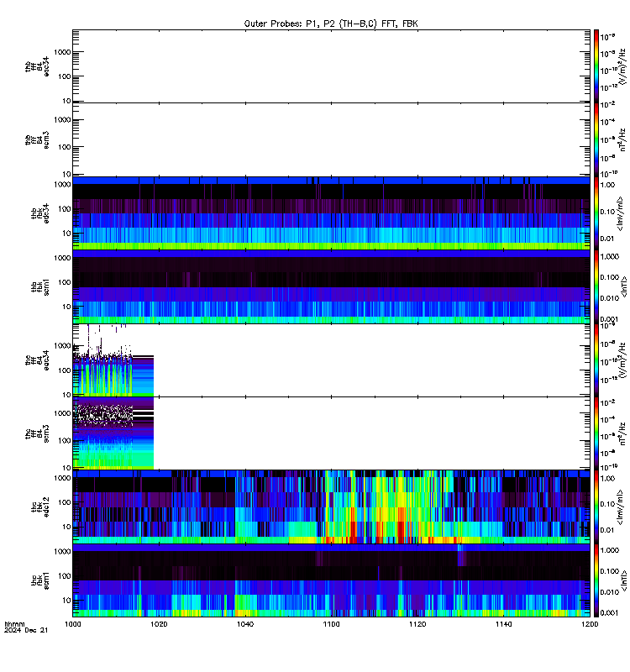
Task: Click the 'thc fff 64 scm3' panel label
Action: click(37, 433)
